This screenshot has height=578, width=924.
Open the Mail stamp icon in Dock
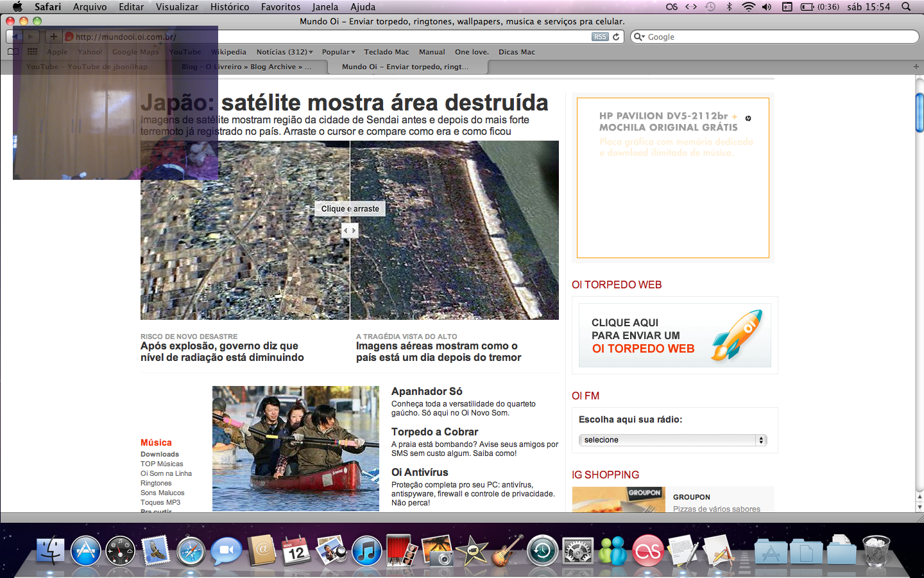[156, 551]
